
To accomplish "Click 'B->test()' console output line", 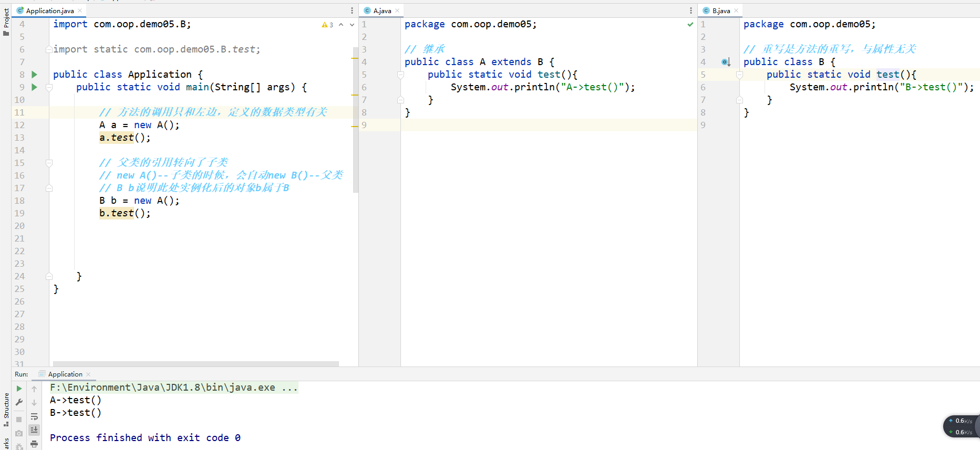I will (76, 413).
